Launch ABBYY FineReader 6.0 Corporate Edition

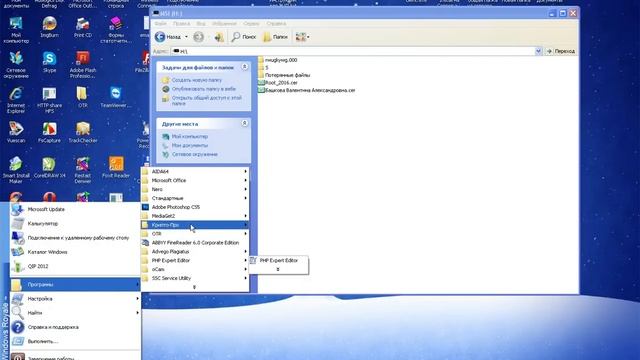195,242
